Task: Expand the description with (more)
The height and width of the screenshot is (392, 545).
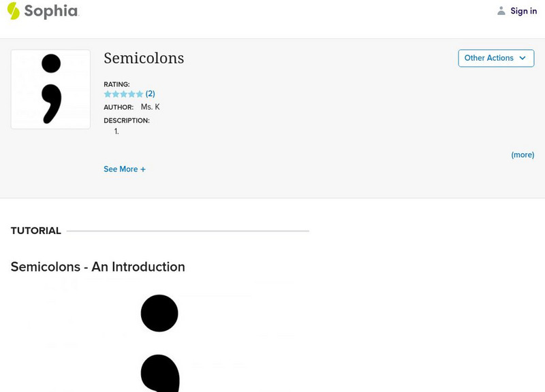Action: (x=523, y=155)
